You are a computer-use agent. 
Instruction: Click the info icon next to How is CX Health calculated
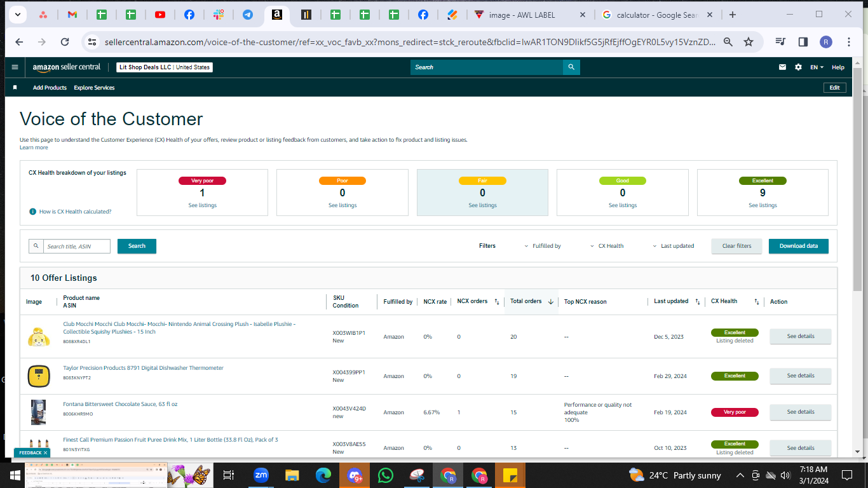[x=32, y=212]
